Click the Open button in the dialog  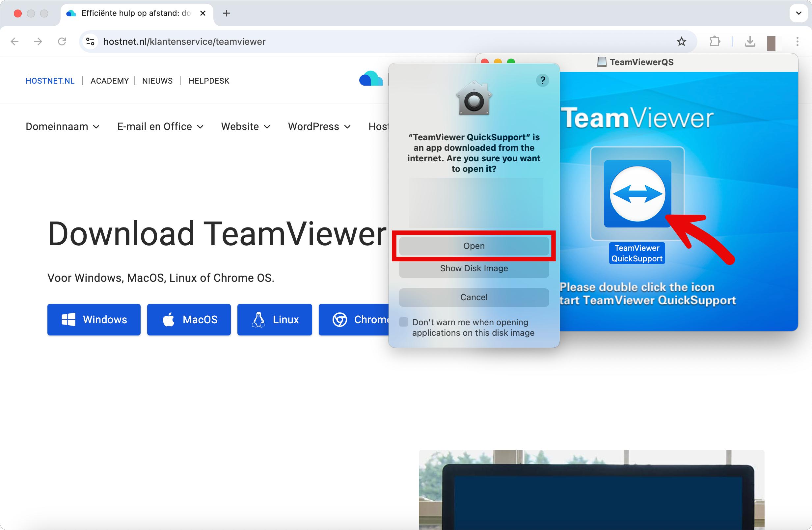coord(474,246)
